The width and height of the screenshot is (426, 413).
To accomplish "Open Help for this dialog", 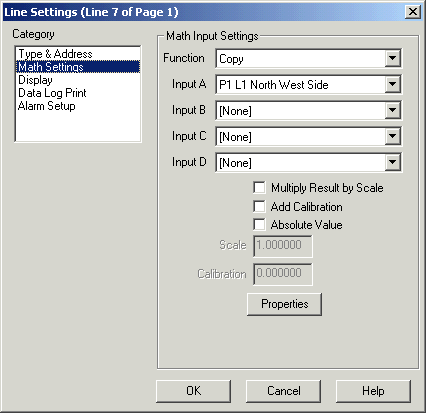I will [x=373, y=391].
